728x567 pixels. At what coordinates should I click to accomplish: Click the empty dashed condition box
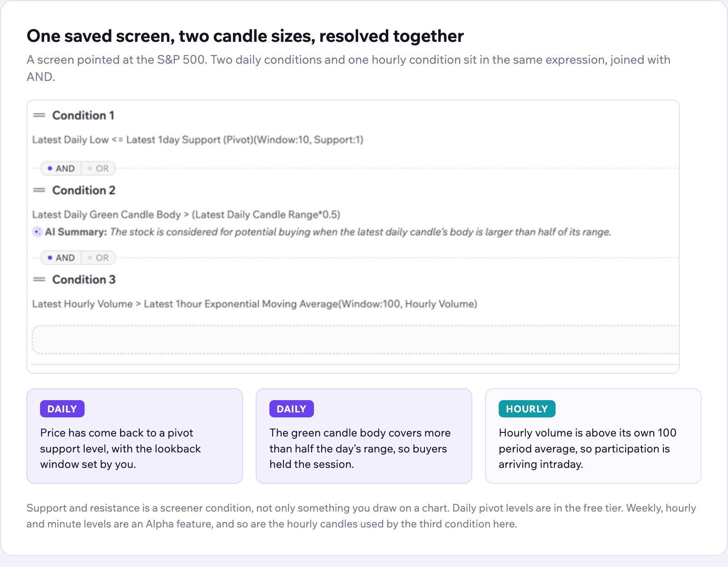coord(355,340)
